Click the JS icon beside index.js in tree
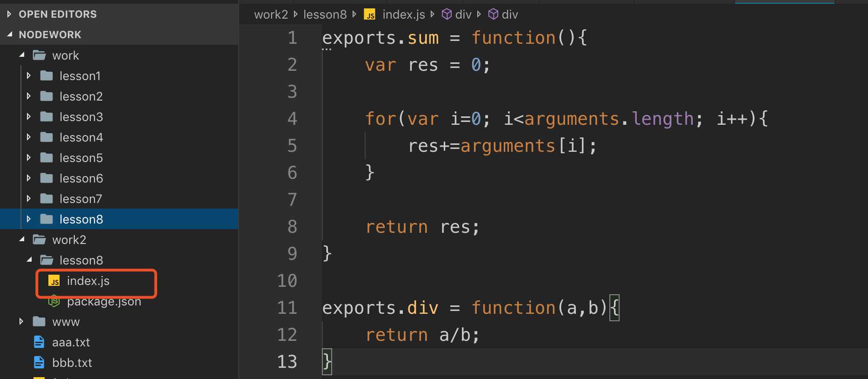The image size is (868, 379). 54,281
